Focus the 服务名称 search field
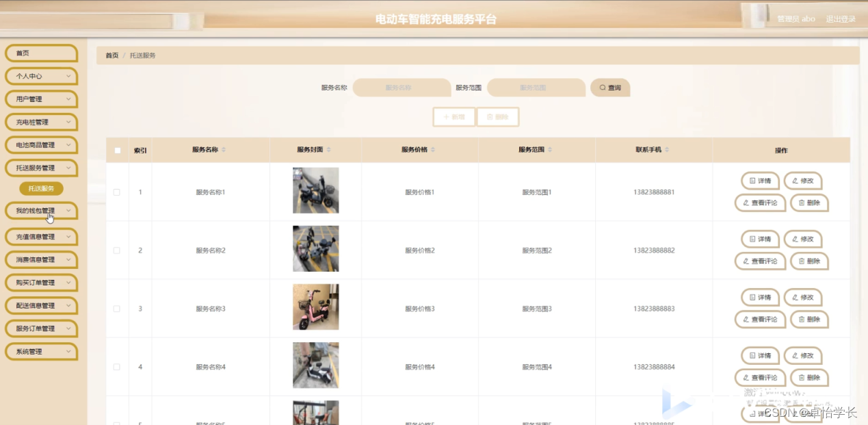Image resolution: width=868 pixels, height=425 pixels. point(402,88)
